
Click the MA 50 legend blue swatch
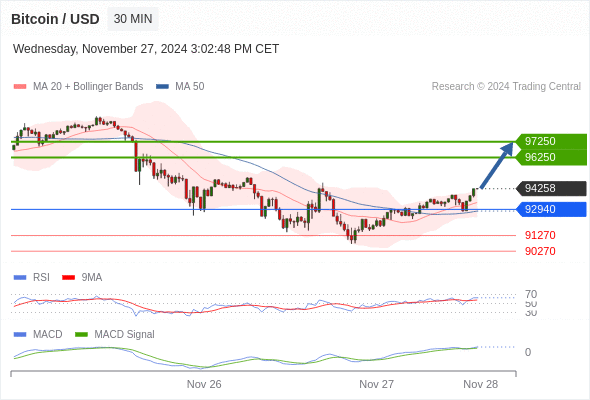click(162, 87)
